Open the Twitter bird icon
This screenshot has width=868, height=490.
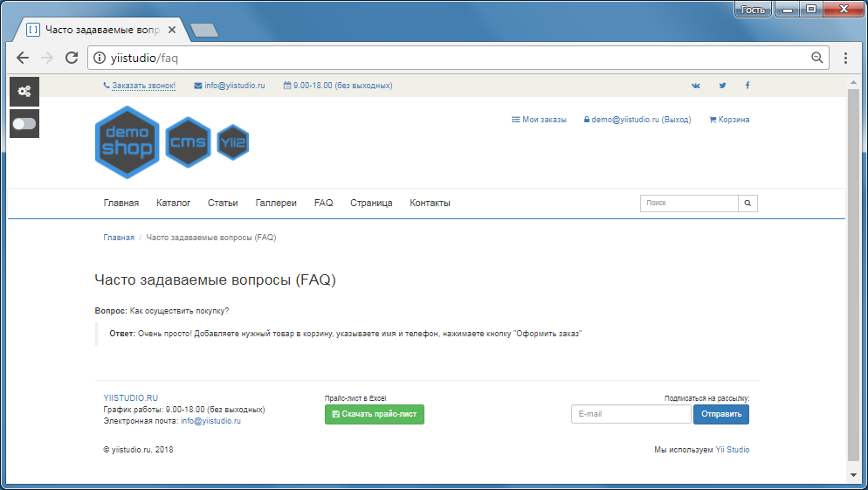pyautogui.click(x=722, y=86)
